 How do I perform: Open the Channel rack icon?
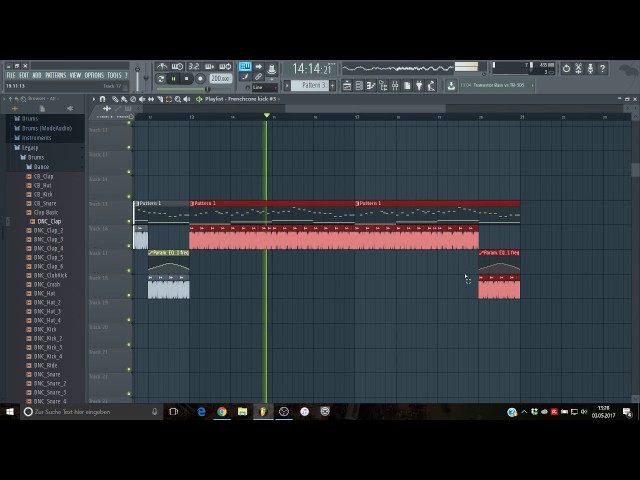point(359,85)
